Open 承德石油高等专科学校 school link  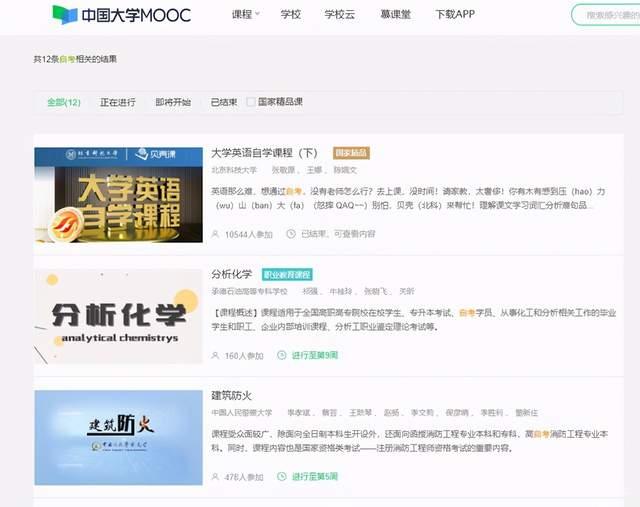(x=249, y=291)
